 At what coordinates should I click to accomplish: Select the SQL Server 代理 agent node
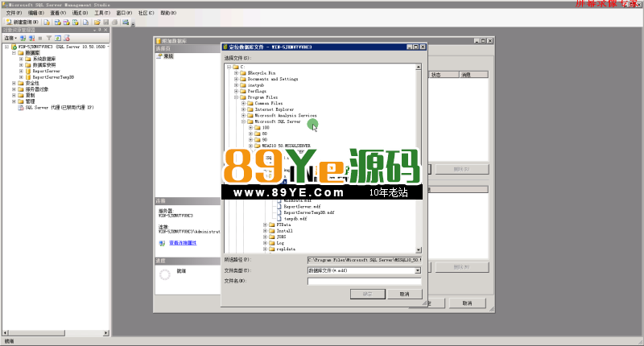(x=60, y=108)
